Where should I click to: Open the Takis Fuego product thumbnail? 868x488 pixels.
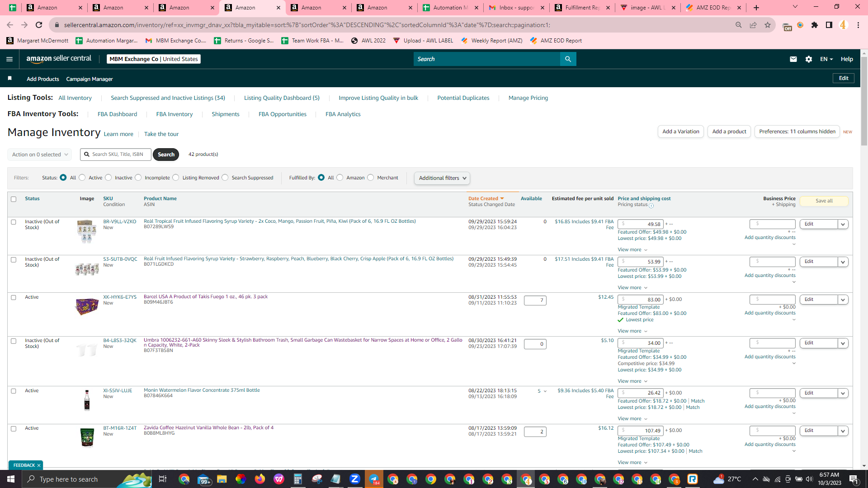(x=87, y=306)
